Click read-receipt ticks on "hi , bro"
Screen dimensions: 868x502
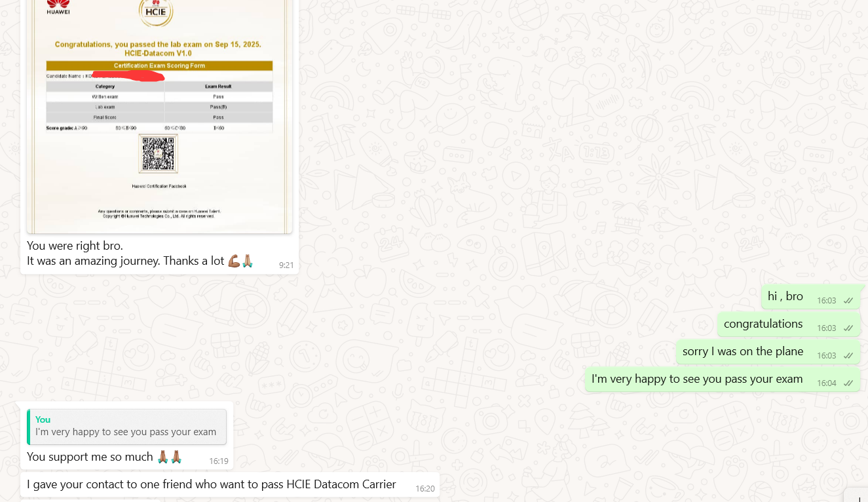click(x=848, y=301)
